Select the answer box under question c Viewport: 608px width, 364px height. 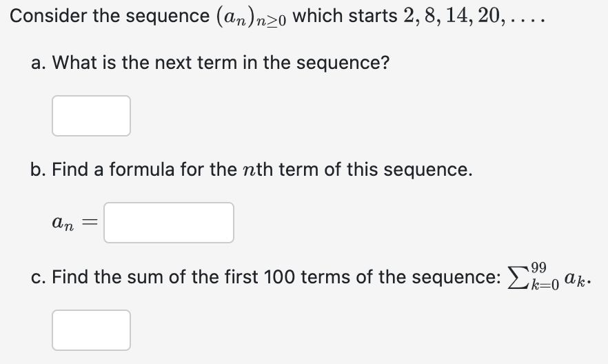[91, 330]
